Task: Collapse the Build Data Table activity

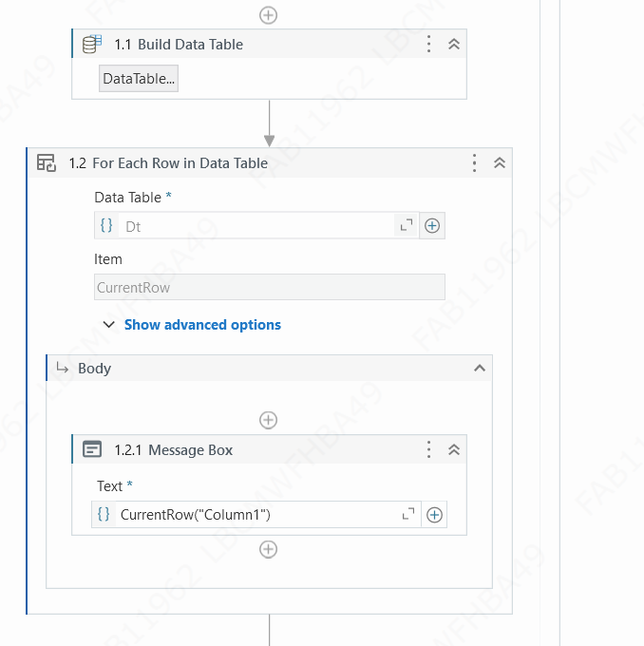Action: pos(454,44)
